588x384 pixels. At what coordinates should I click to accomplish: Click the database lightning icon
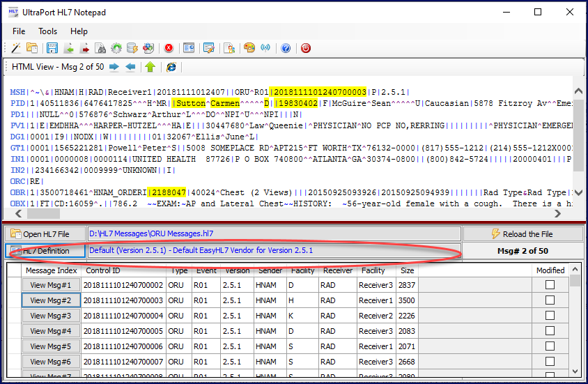[x=132, y=48]
